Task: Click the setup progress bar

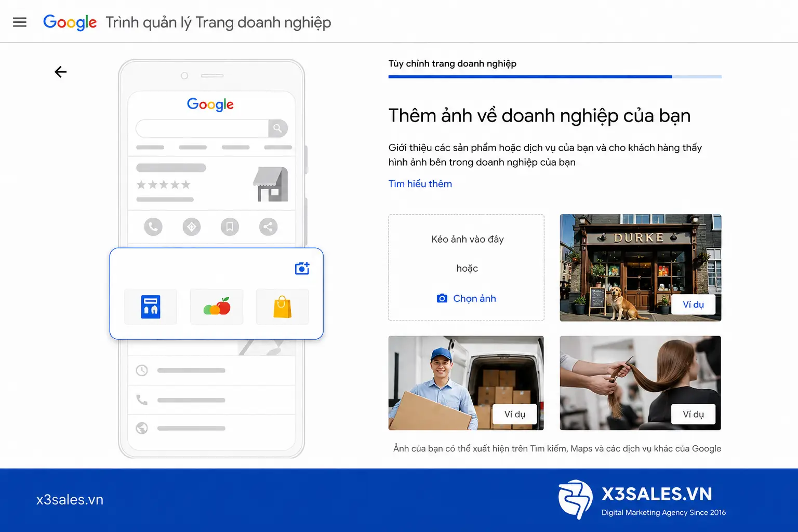Action: click(555, 77)
